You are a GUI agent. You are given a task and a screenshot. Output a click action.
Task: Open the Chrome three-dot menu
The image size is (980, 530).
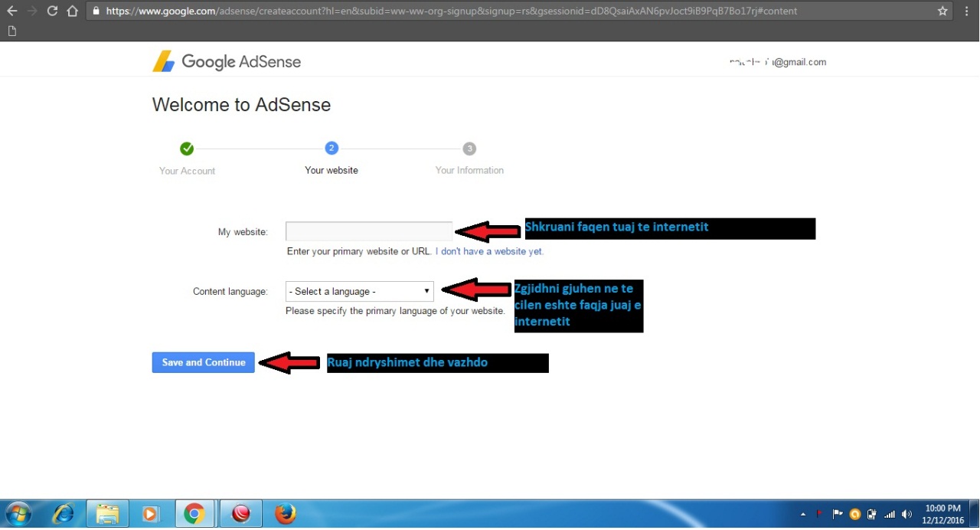(966, 11)
